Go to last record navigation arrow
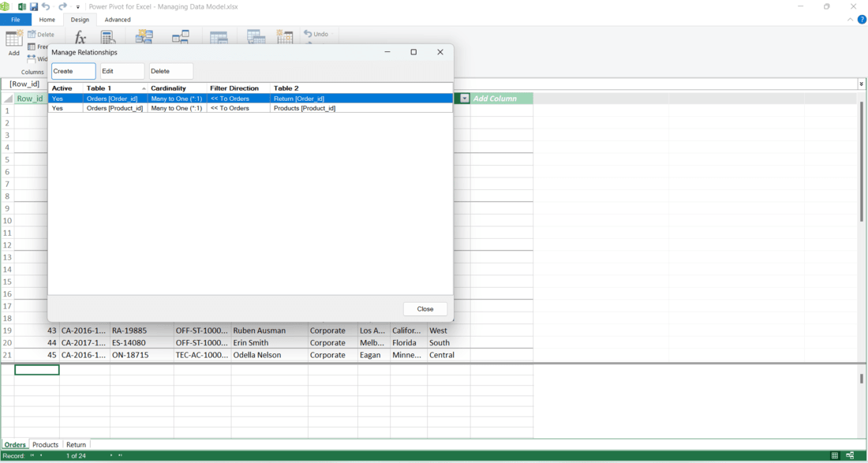Viewport: 868px width, 463px height. 120,456
